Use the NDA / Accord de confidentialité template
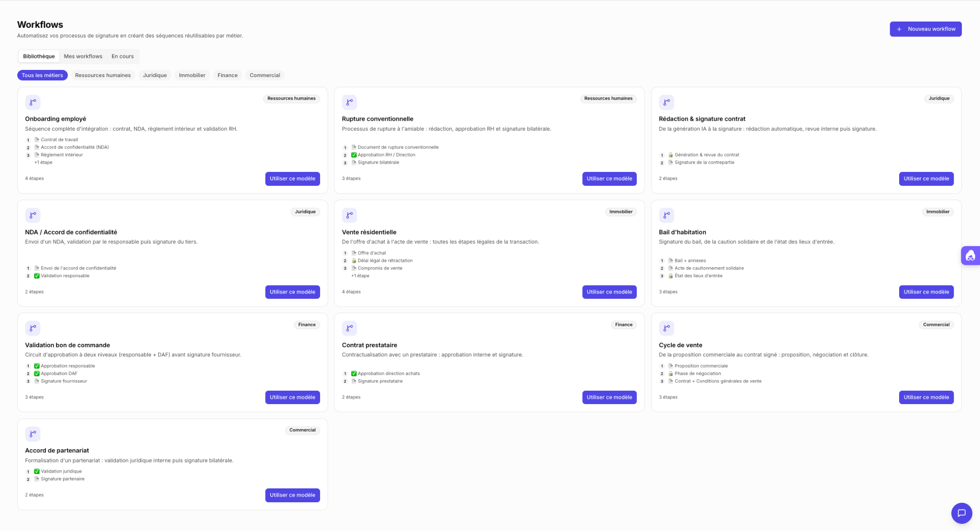980x531 pixels. [x=292, y=292]
